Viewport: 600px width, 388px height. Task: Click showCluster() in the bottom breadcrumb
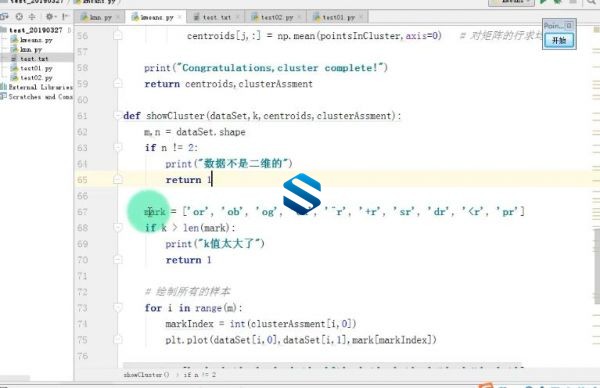146,375
